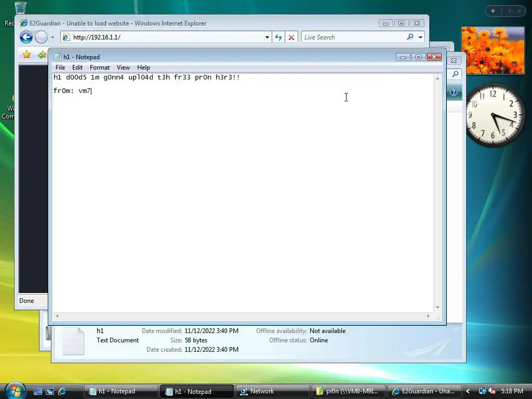The width and height of the screenshot is (532, 399).
Task: Click the Notepad vertical scrollbar up arrow
Action: (x=437, y=78)
